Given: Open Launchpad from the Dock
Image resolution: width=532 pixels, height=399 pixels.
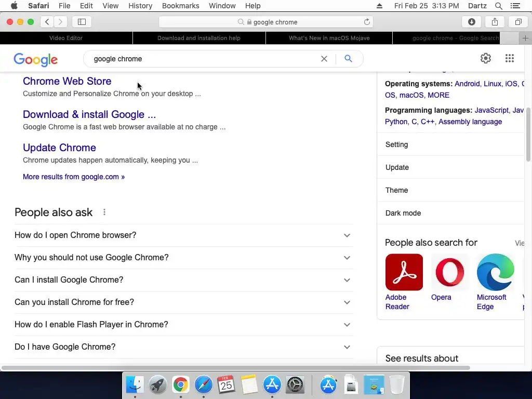Looking at the screenshot, I should (x=158, y=385).
